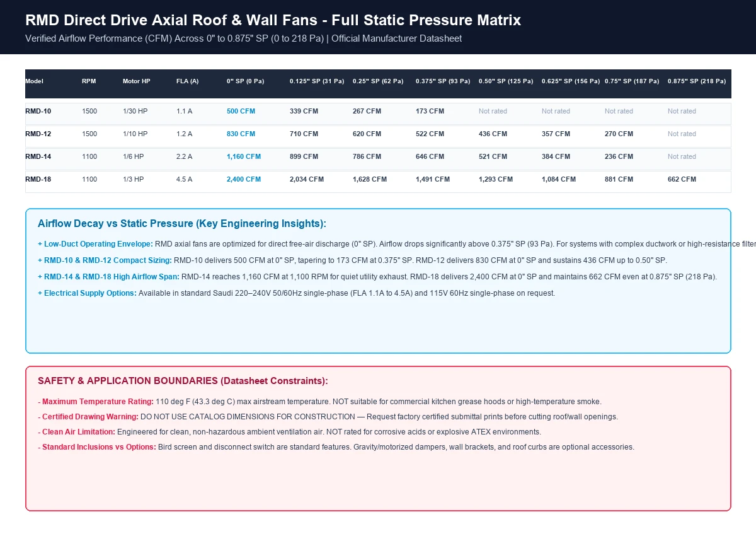Click the 0.125" SP (31 Pa) header

point(317,81)
